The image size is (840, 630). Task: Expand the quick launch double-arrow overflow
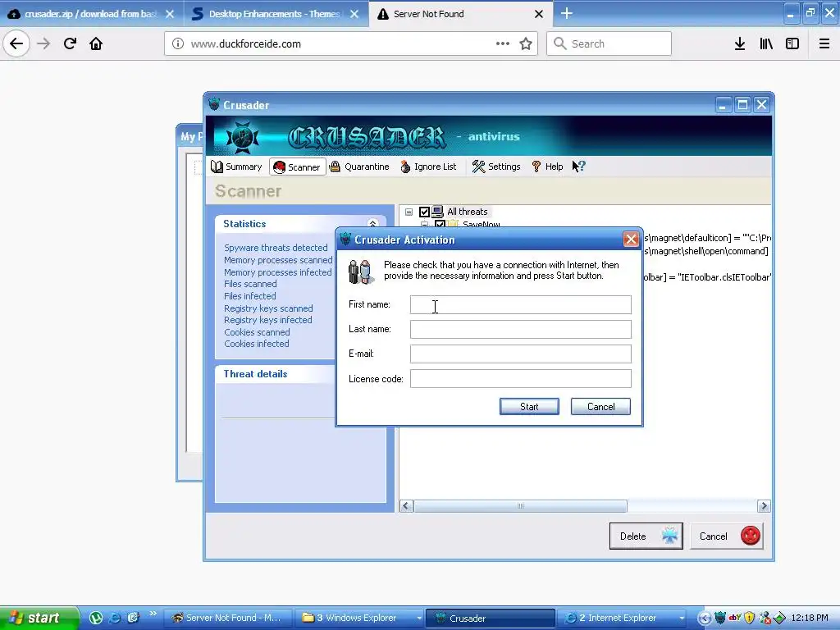[x=153, y=614]
